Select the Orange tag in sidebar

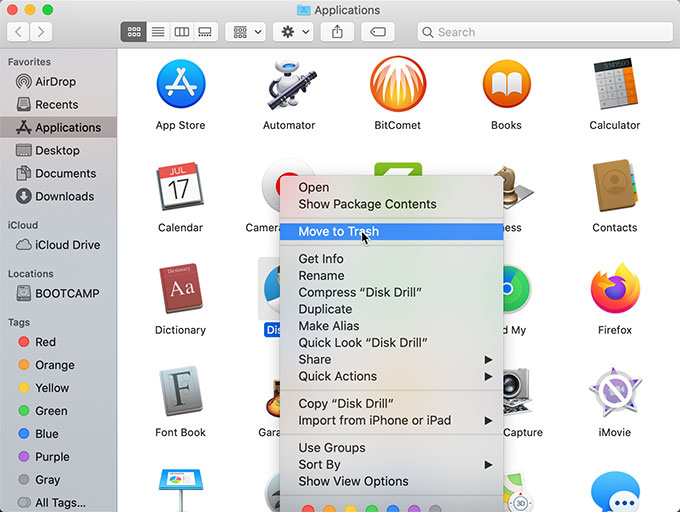tap(58, 365)
